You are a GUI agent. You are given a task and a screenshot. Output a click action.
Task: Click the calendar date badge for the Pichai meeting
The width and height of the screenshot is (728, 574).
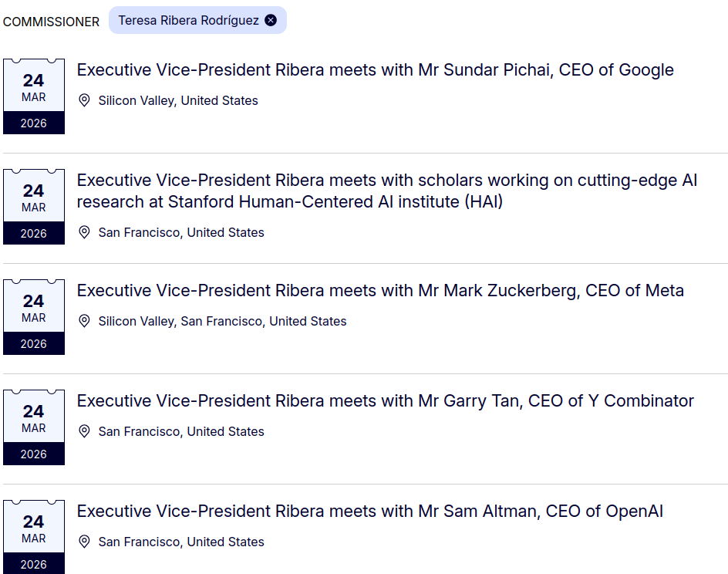coord(34,96)
